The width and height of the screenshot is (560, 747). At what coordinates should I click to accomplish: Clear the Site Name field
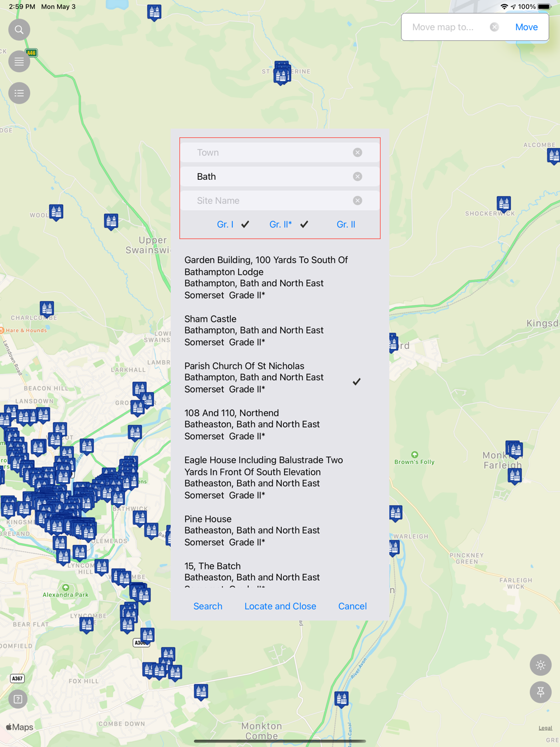(x=357, y=200)
